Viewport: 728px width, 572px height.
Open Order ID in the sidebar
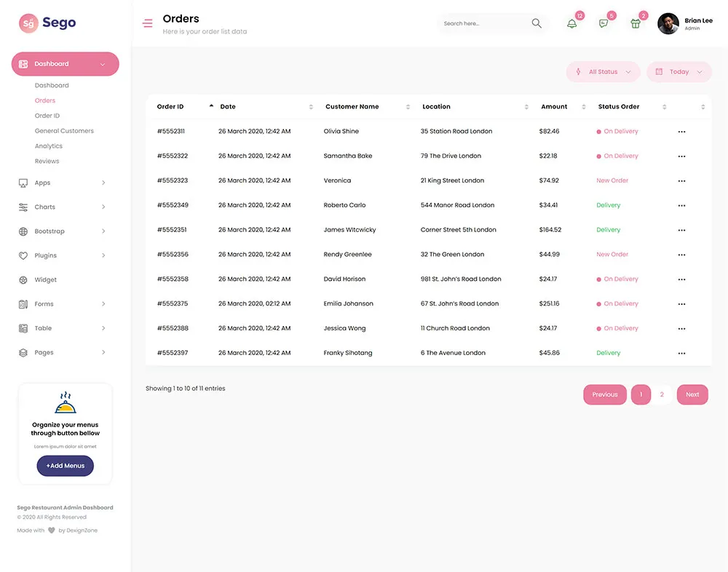click(x=47, y=116)
